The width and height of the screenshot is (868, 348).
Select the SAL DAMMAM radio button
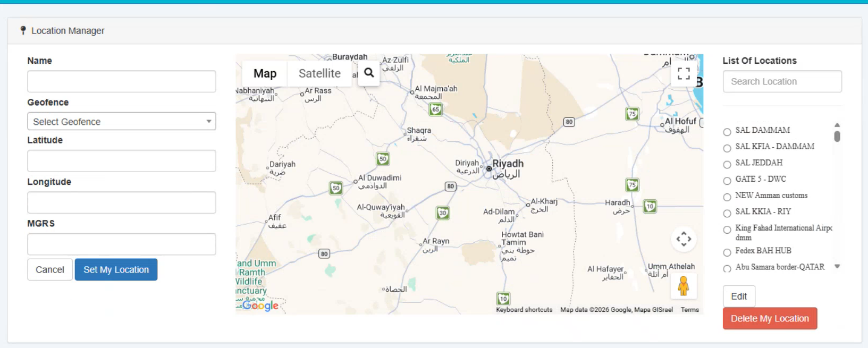point(727,132)
